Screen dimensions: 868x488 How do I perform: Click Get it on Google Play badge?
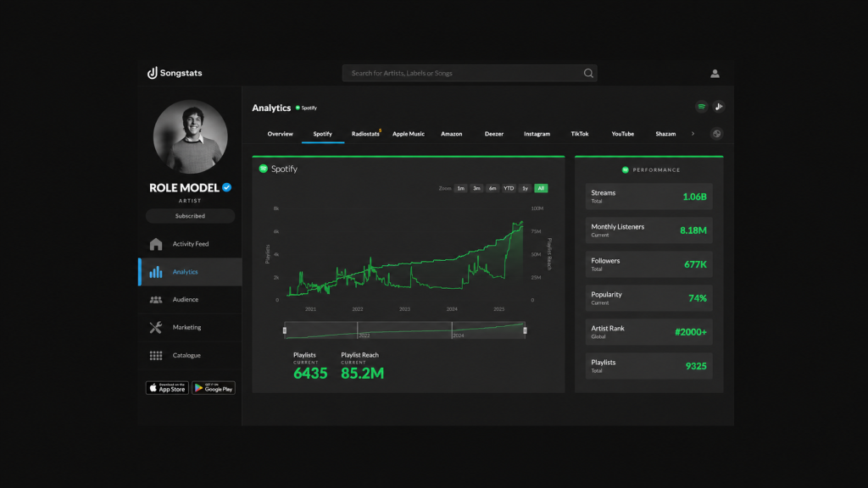coord(214,388)
